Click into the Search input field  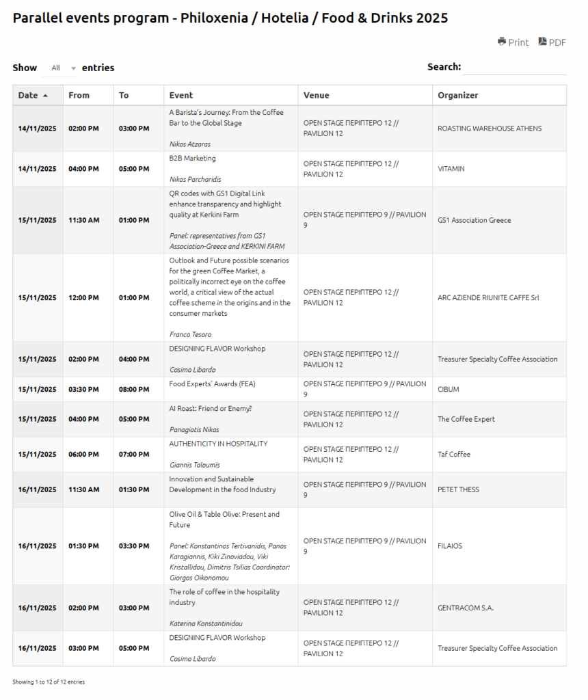click(515, 67)
